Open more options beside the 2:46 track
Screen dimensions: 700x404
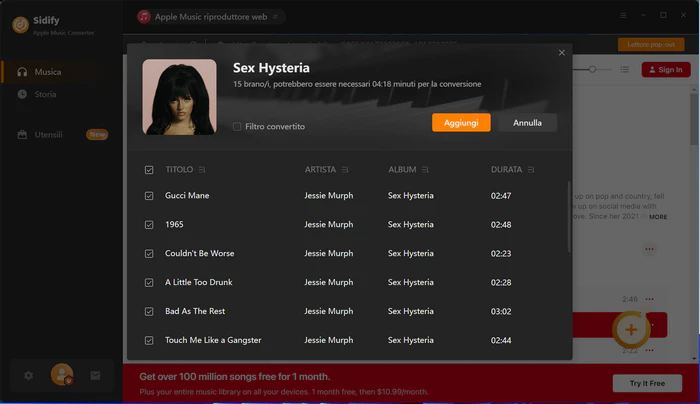click(x=650, y=299)
